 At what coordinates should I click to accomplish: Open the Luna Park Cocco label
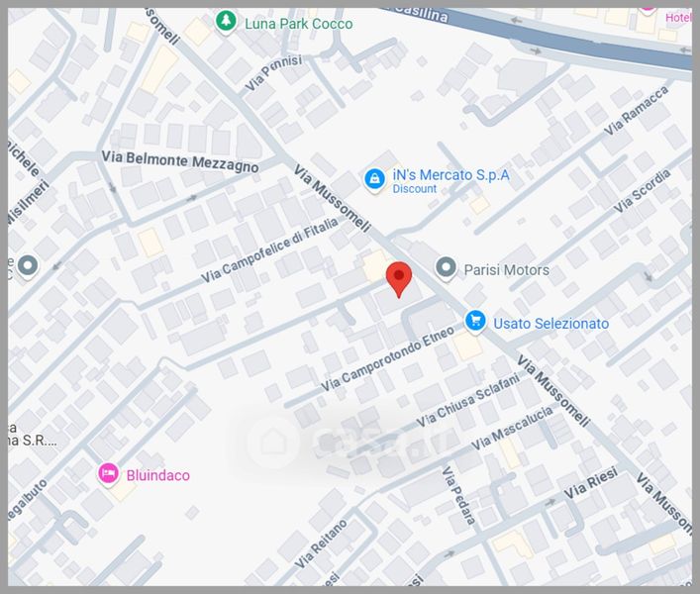coord(299,24)
